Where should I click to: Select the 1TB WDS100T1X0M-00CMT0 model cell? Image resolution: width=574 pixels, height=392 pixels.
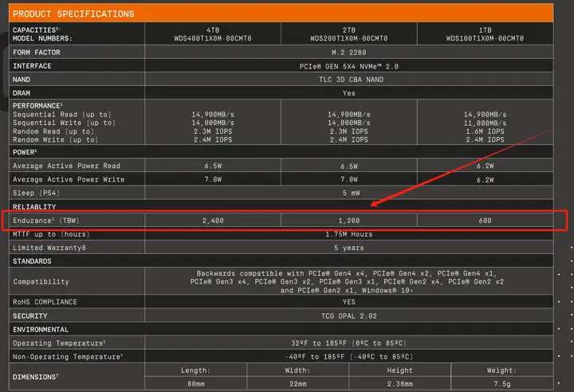(x=485, y=34)
